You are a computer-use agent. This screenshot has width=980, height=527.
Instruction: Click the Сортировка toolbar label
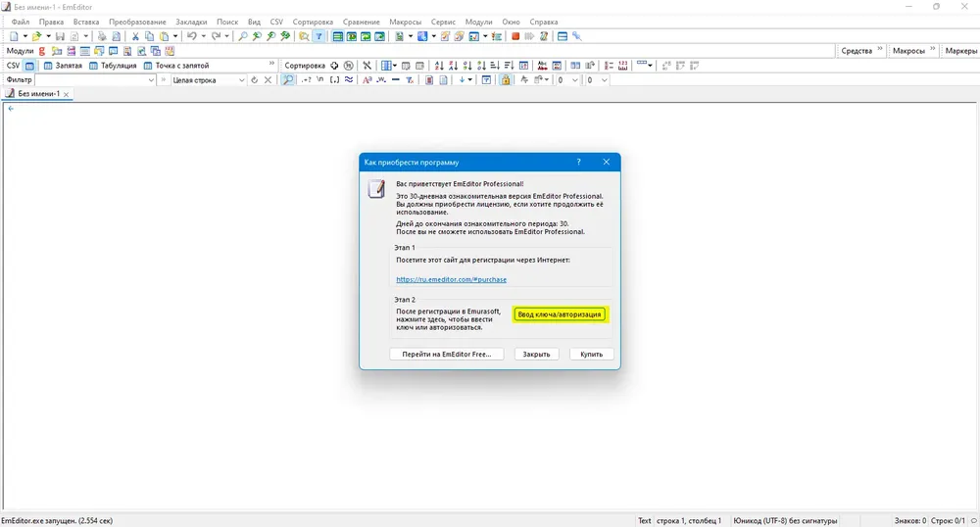[305, 65]
